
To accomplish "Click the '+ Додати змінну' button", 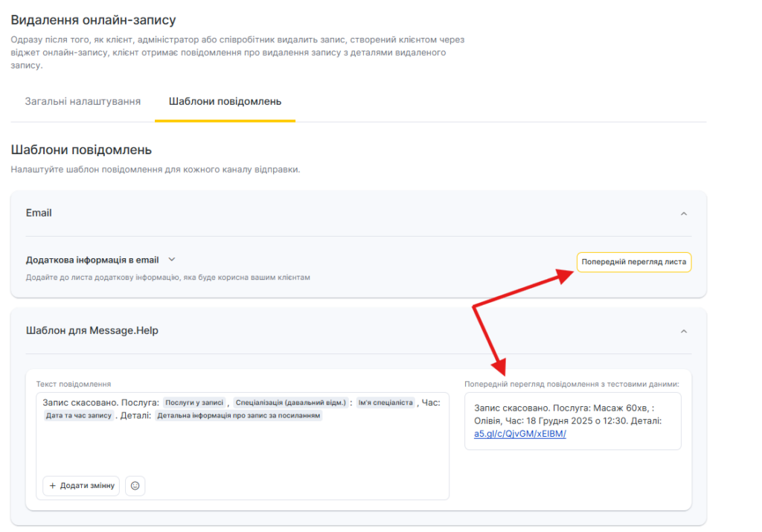I will click(x=81, y=486).
